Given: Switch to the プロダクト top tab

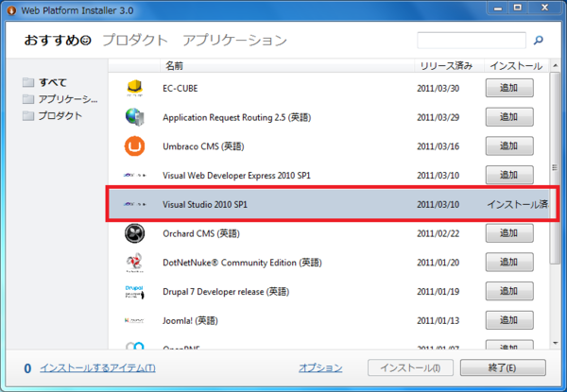Looking at the screenshot, I should point(135,40).
